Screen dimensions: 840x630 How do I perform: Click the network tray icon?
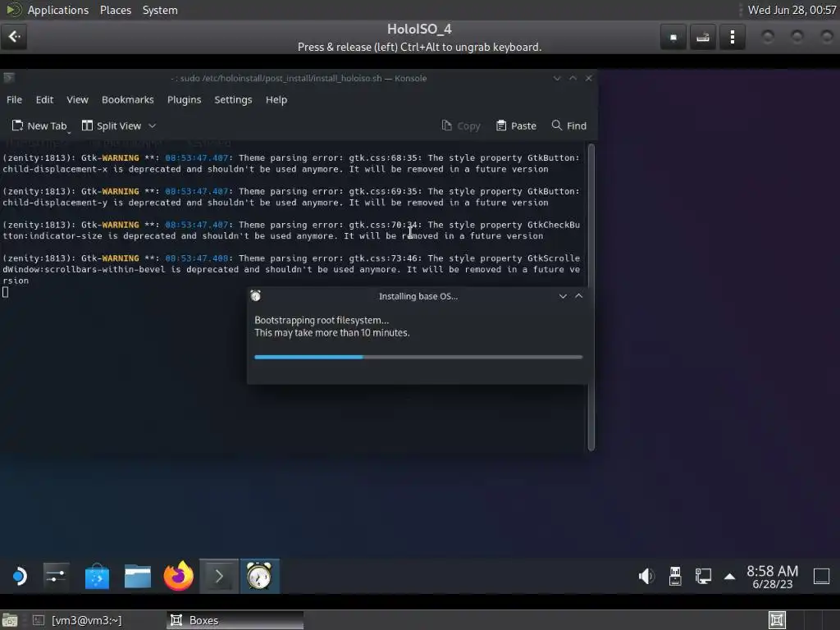point(703,577)
